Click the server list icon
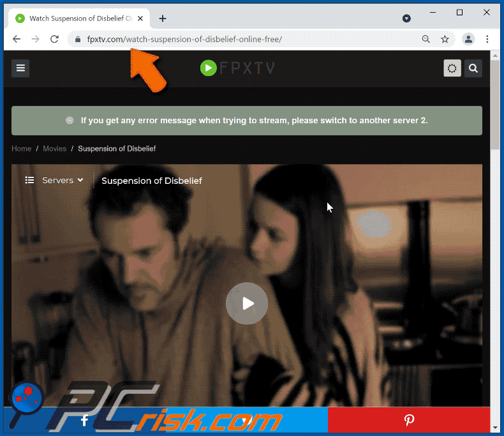This screenshot has width=504, height=436. (29, 180)
